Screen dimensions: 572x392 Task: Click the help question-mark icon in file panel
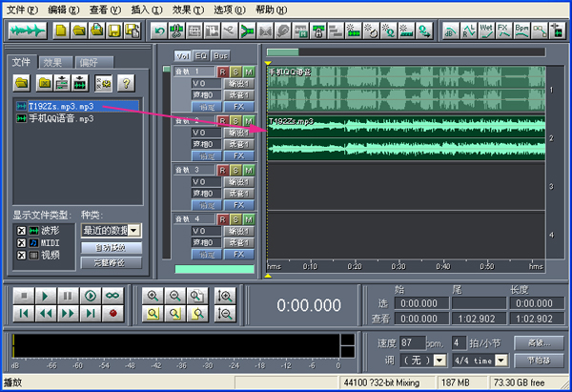point(126,83)
